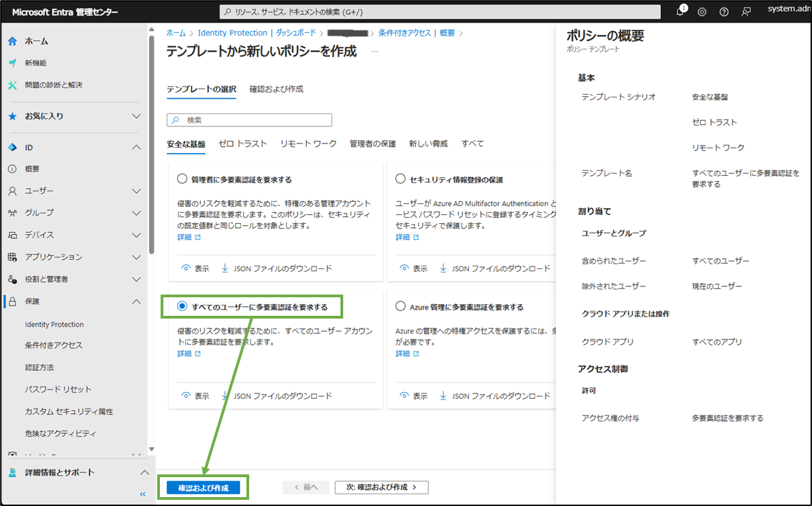
Task: Click the help question mark icon
Action: click(x=724, y=12)
